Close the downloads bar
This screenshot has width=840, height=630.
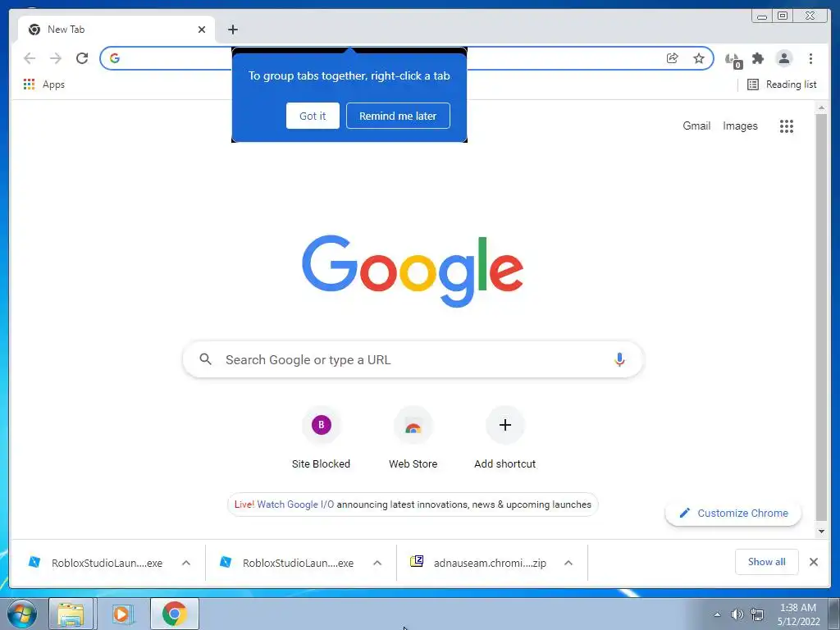point(813,562)
